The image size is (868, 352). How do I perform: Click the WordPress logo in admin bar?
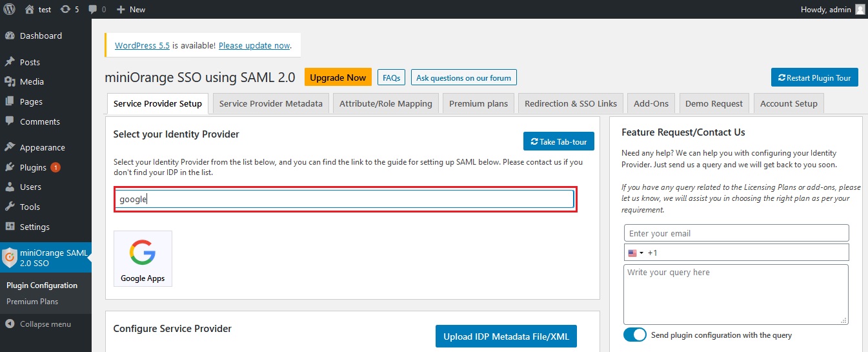click(x=8, y=9)
